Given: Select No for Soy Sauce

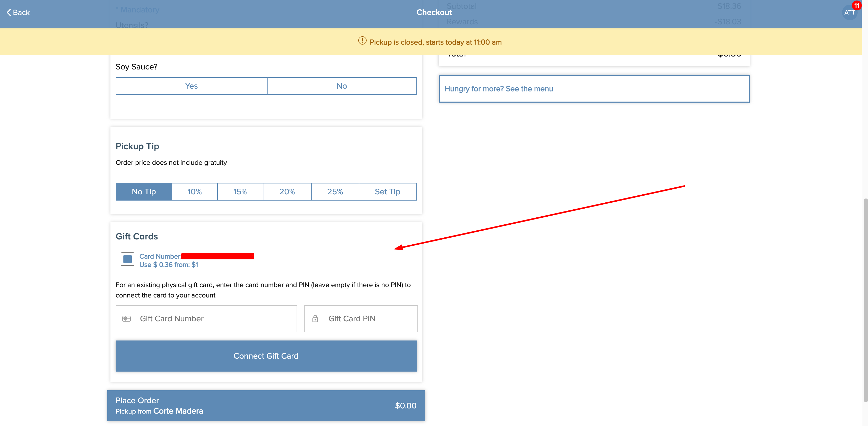Looking at the screenshot, I should coord(342,86).
